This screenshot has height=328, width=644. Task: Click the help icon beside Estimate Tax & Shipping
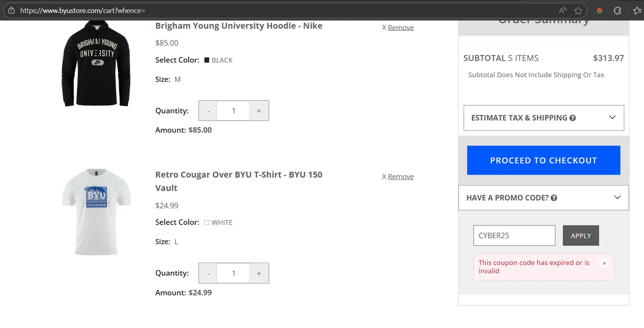(572, 118)
